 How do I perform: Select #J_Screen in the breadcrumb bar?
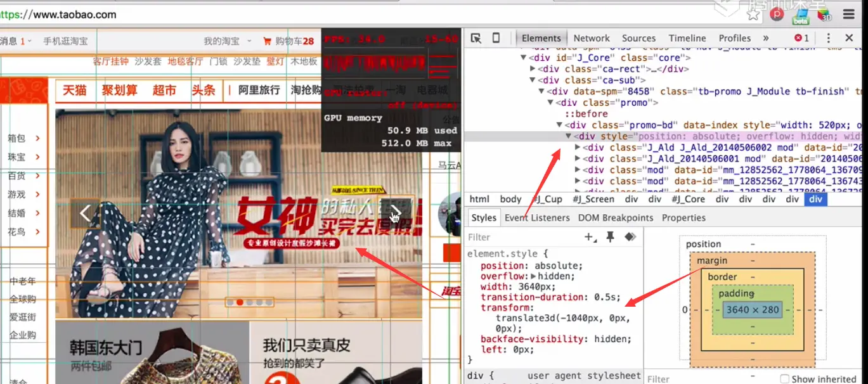coord(593,199)
